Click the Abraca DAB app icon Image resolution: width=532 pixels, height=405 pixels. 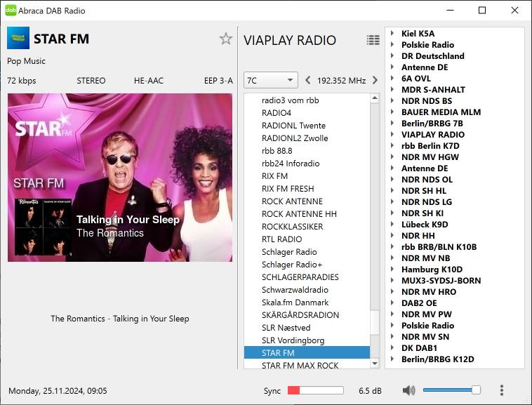[x=11, y=11]
